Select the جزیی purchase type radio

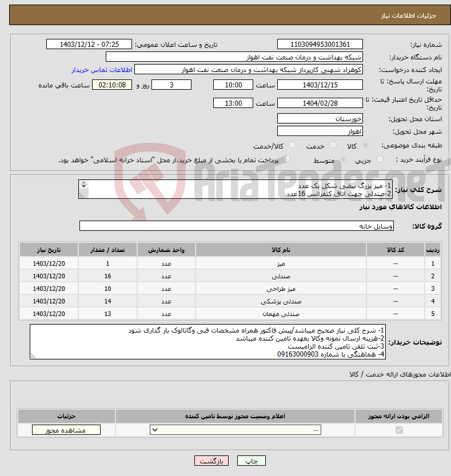[x=380, y=159]
